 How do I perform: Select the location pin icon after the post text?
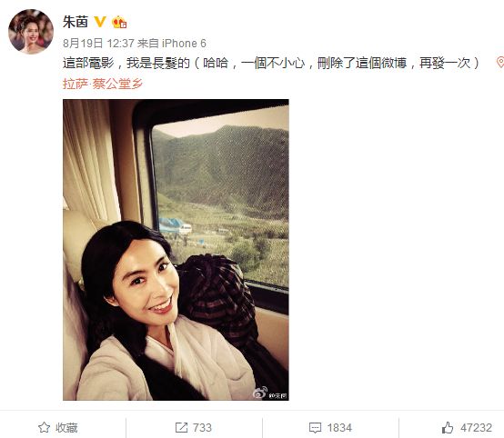pos(499,62)
